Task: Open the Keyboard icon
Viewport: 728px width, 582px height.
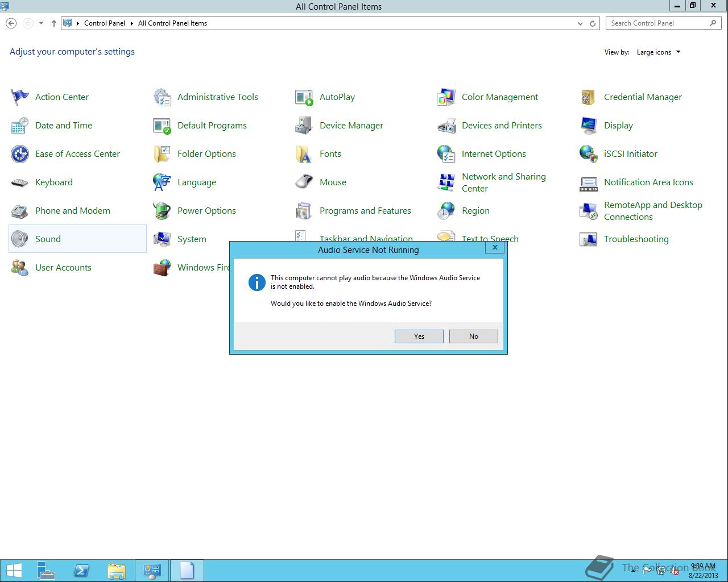Action: click(x=20, y=182)
